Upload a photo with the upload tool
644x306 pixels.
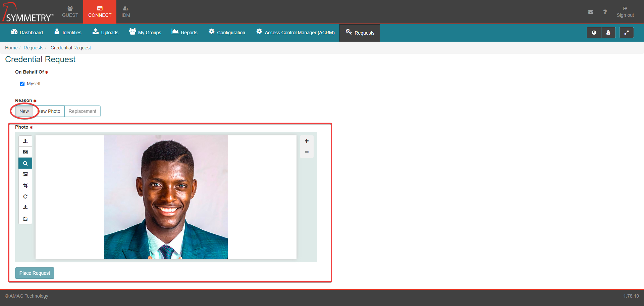[x=25, y=141]
